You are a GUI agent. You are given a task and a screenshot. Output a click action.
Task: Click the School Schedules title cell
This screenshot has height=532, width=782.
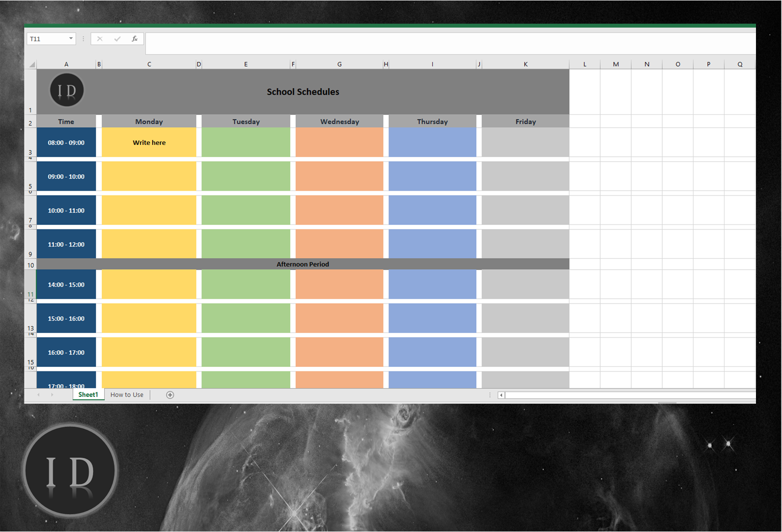(303, 92)
